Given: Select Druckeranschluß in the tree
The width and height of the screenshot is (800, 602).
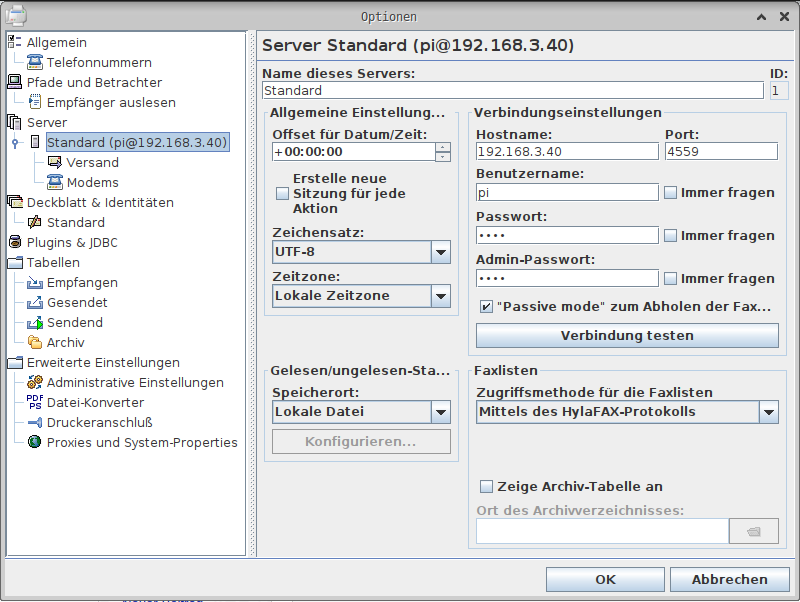Looking at the screenshot, I should point(99,422).
